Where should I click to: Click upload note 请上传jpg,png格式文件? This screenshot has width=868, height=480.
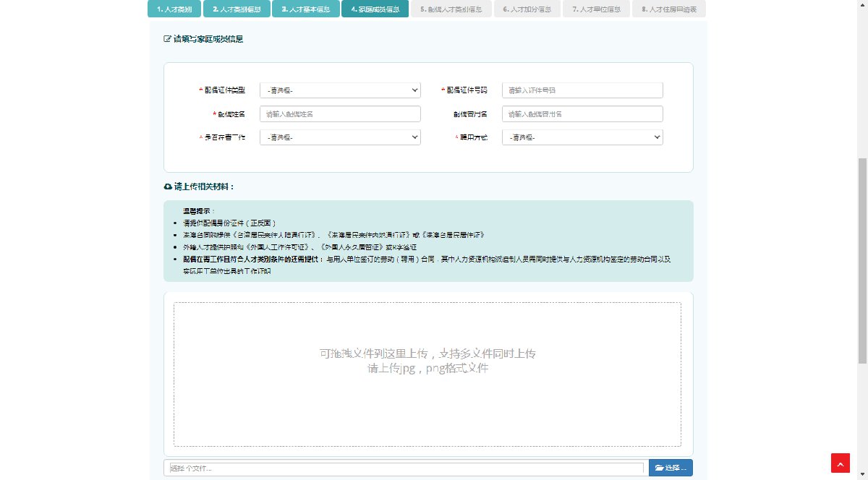427,368
